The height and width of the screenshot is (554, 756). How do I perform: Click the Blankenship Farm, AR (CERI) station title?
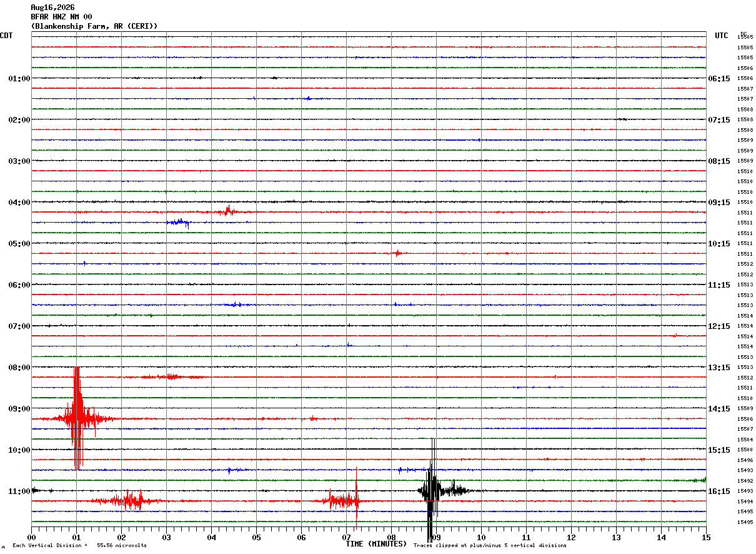94,26
